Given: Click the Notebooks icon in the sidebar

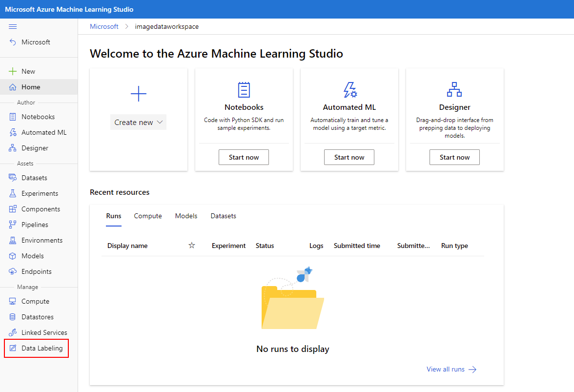Looking at the screenshot, I should [x=13, y=117].
